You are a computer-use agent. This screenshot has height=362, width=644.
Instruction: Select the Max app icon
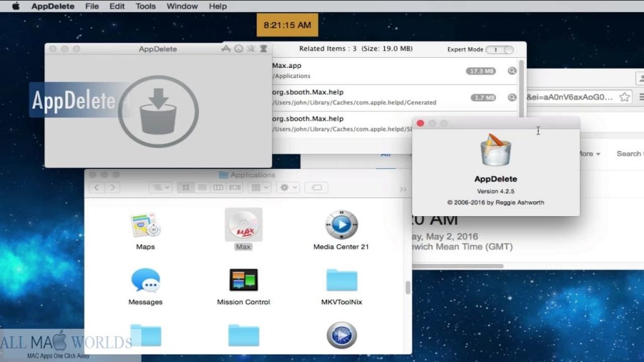click(x=243, y=224)
